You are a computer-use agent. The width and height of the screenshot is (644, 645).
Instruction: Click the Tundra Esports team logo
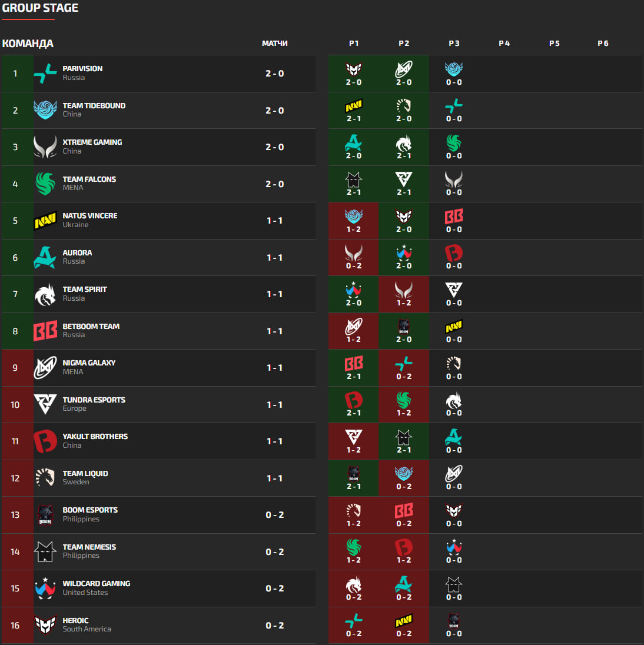[x=45, y=405]
